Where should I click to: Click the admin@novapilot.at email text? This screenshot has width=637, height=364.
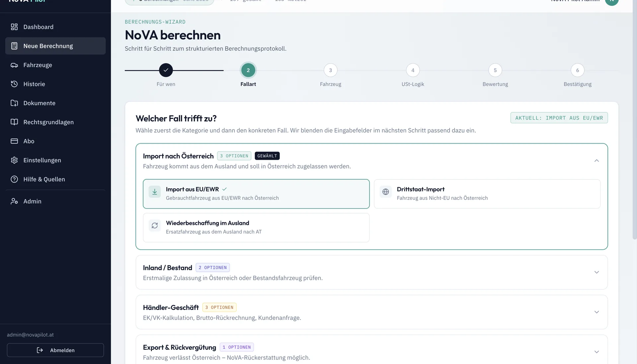[x=30, y=335]
